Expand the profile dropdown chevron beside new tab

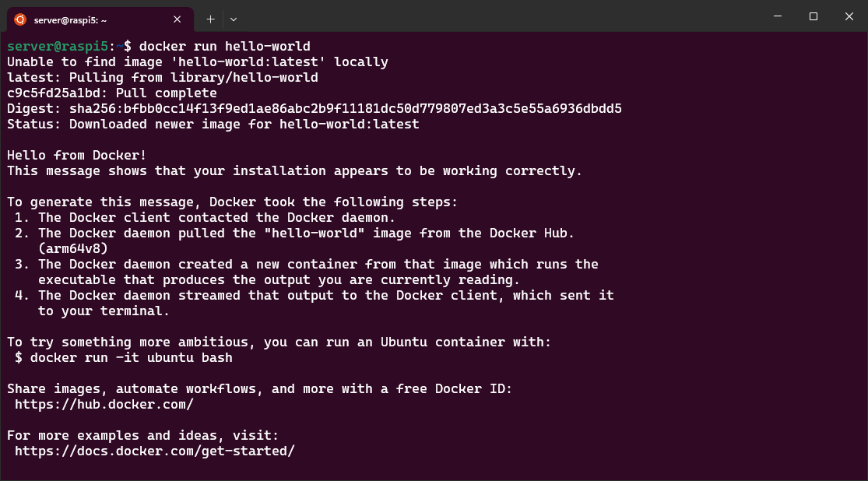[234, 19]
